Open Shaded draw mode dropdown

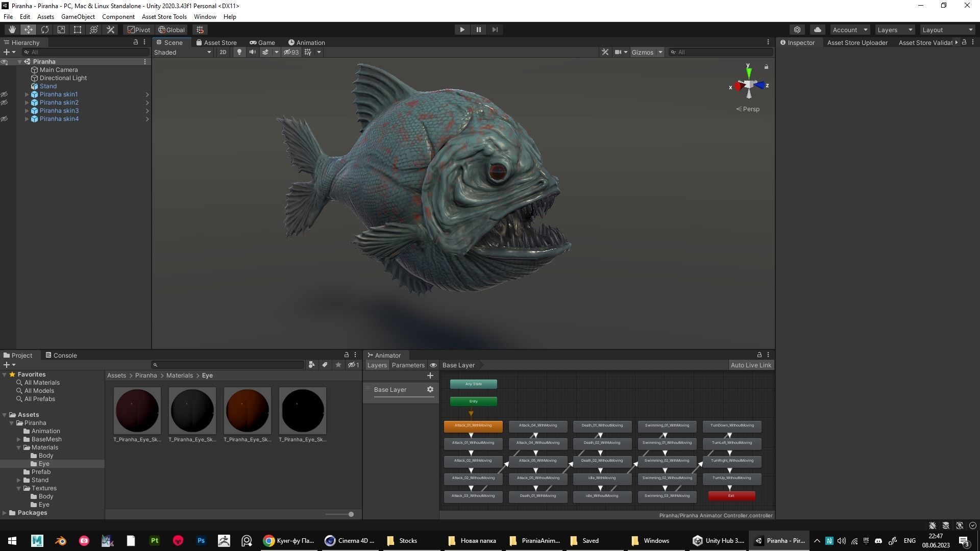182,52
